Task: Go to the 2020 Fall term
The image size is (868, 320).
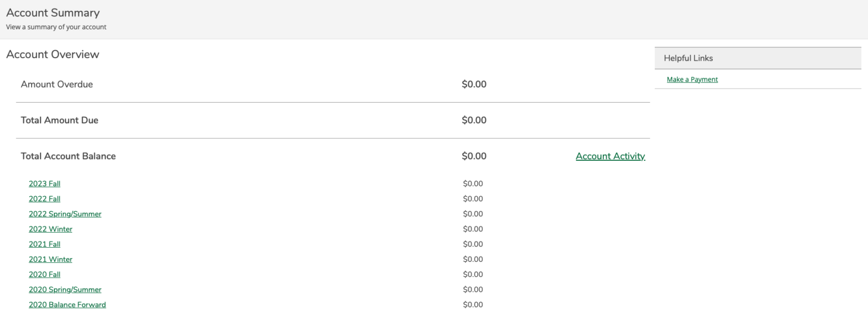Action: [x=44, y=274]
